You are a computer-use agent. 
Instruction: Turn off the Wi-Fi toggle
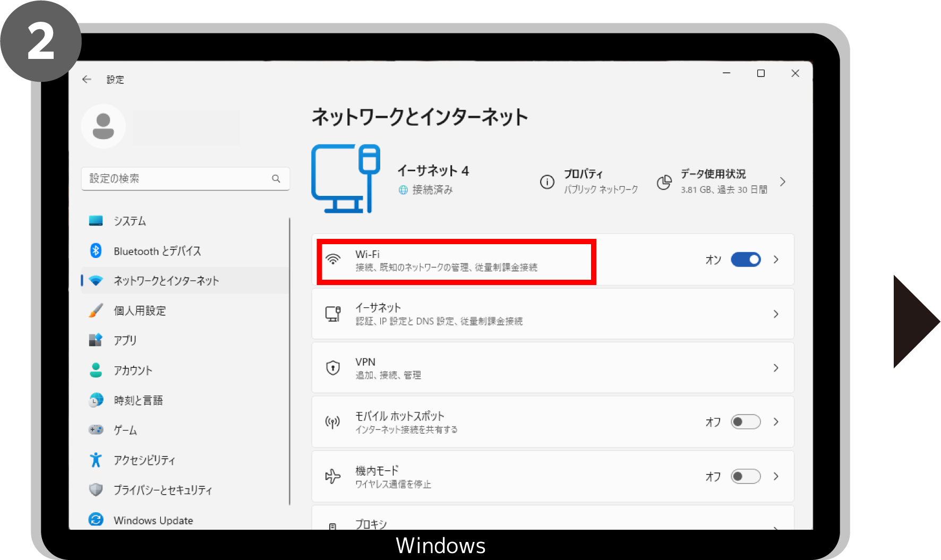click(746, 260)
